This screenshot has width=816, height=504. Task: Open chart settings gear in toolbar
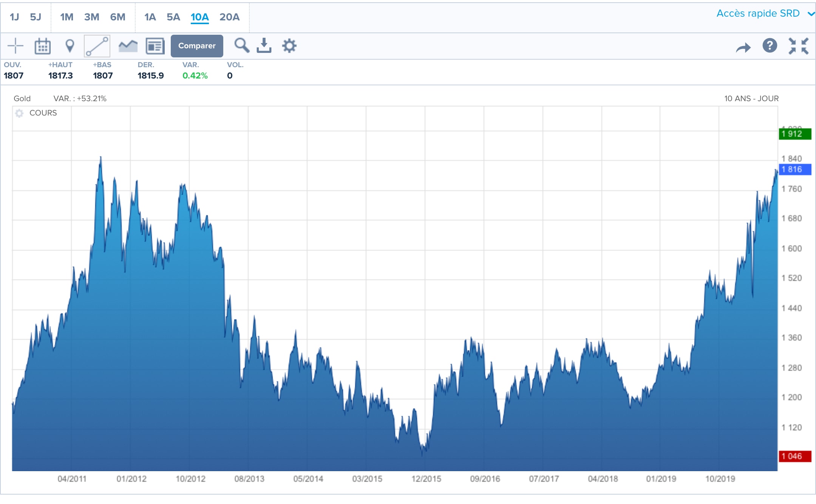289,46
